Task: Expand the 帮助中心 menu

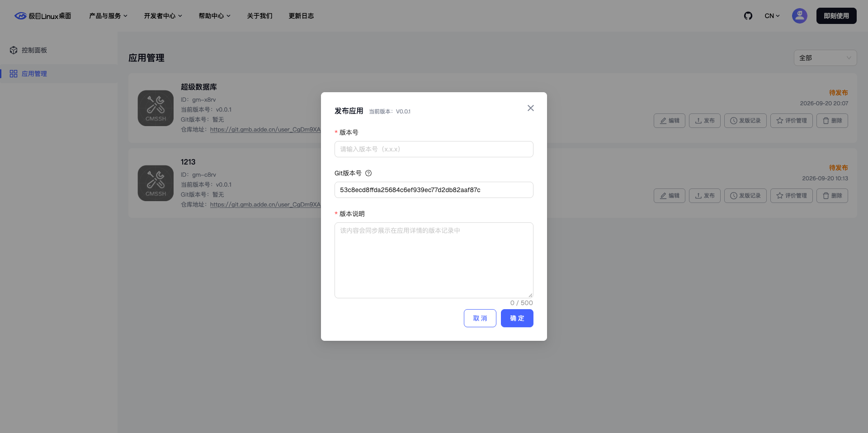Action: (x=215, y=16)
